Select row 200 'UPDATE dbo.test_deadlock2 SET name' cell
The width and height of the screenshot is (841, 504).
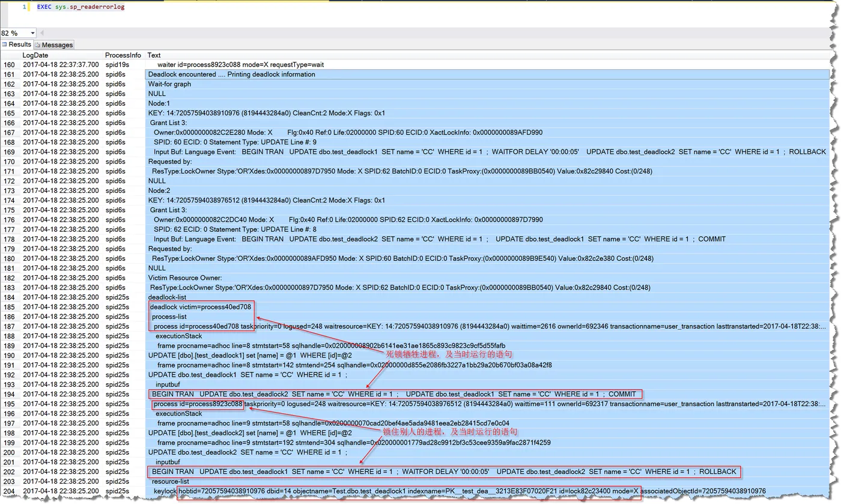click(487, 452)
